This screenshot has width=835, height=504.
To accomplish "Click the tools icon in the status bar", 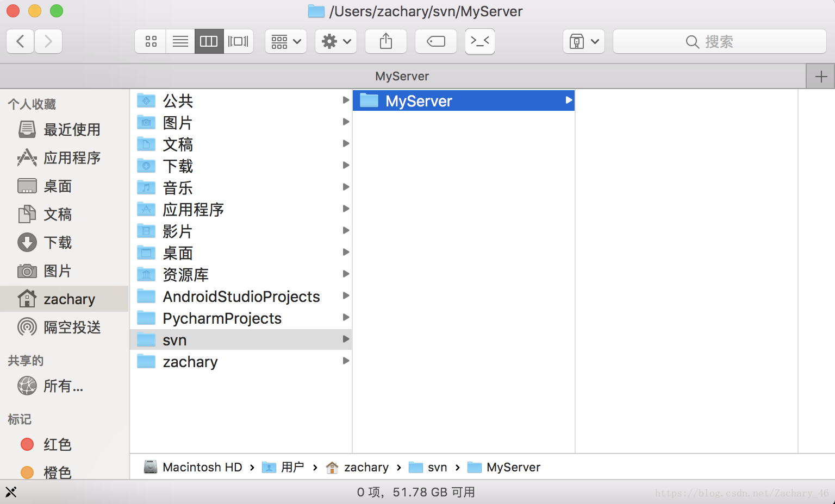I will click(x=11, y=492).
